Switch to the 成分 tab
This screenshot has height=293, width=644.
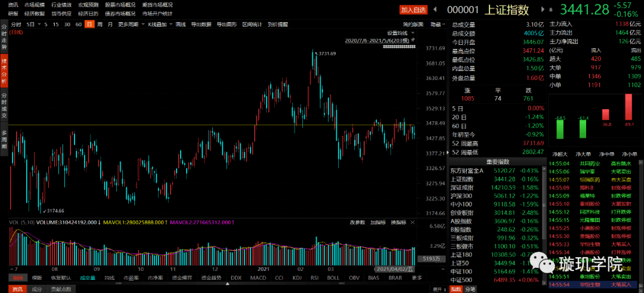pyautogui.click(x=37, y=289)
